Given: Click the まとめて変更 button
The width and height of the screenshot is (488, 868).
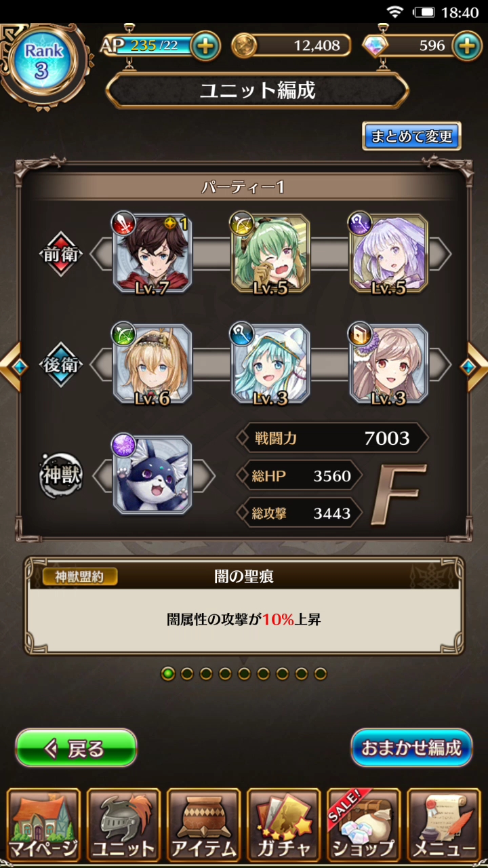Looking at the screenshot, I should click(x=411, y=136).
